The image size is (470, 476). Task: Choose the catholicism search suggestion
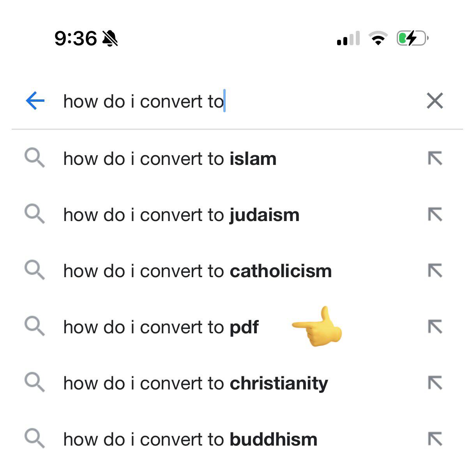[x=197, y=271]
